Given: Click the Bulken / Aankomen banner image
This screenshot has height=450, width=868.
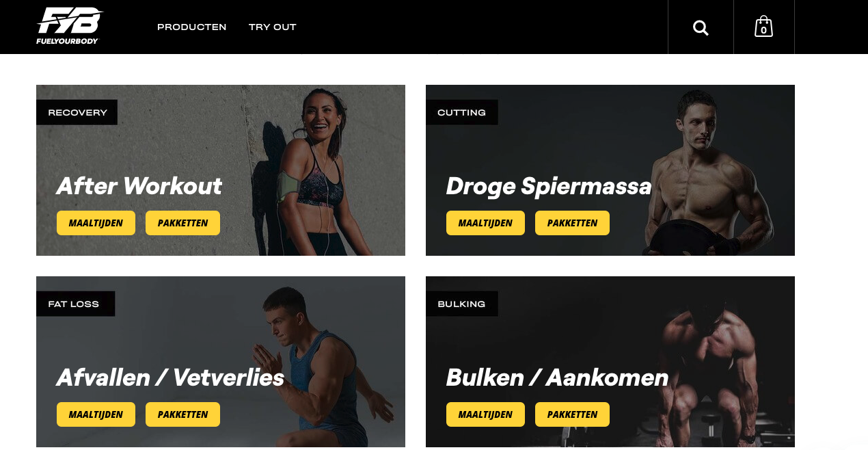Looking at the screenshot, I should 610,362.
